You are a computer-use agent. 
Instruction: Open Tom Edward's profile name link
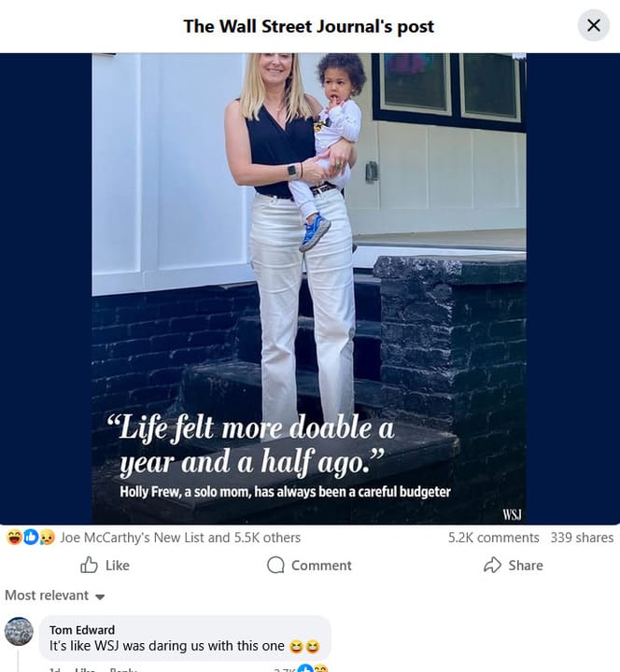pyautogui.click(x=82, y=630)
